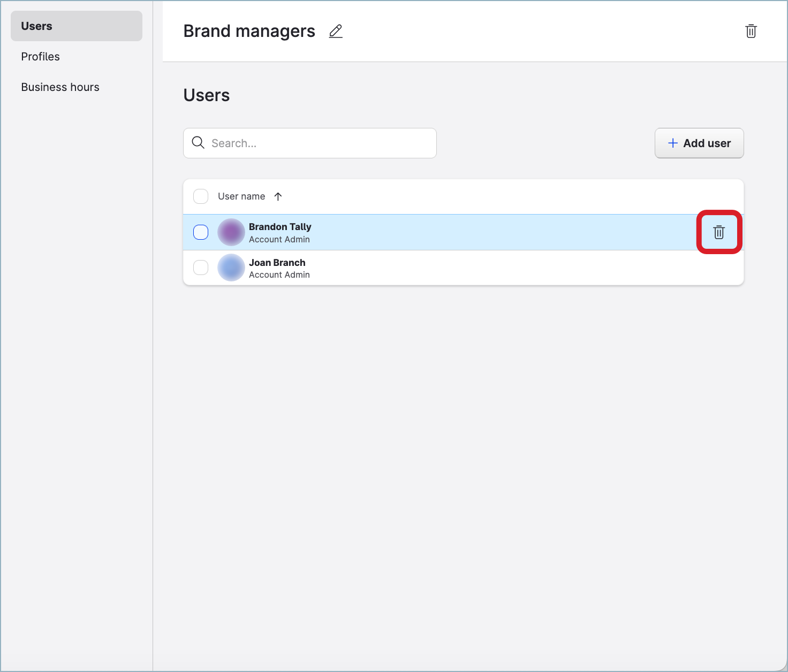Sort by the User name column header
Screen dimensions: 788x672
tap(241, 196)
